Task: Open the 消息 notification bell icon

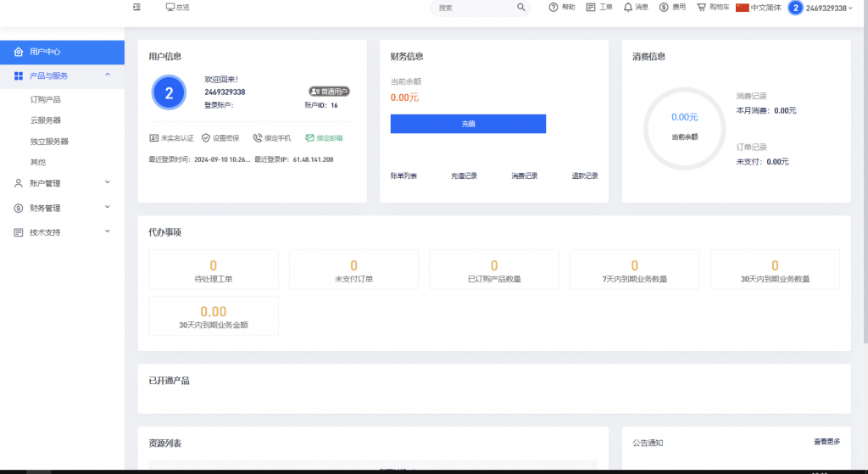Action: click(x=628, y=7)
